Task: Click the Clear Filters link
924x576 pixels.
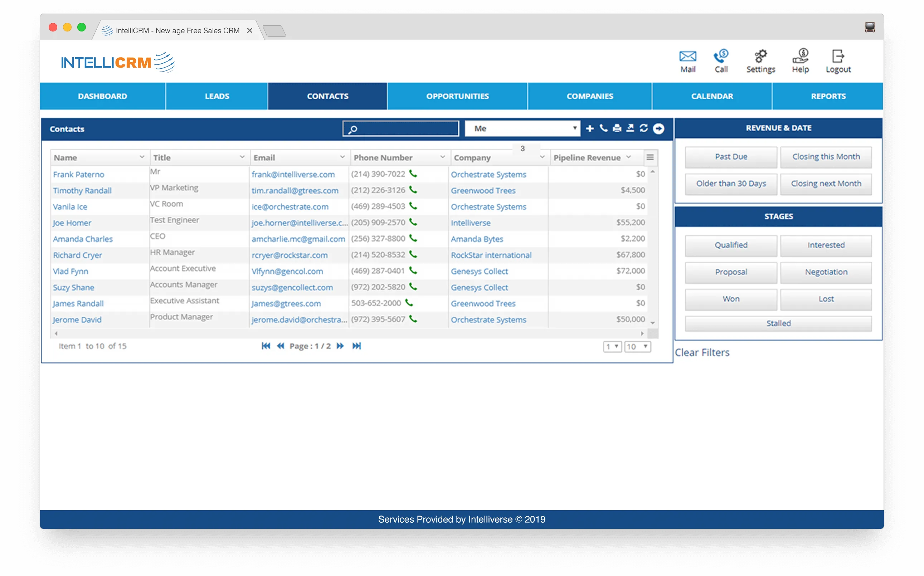Action: coord(702,352)
